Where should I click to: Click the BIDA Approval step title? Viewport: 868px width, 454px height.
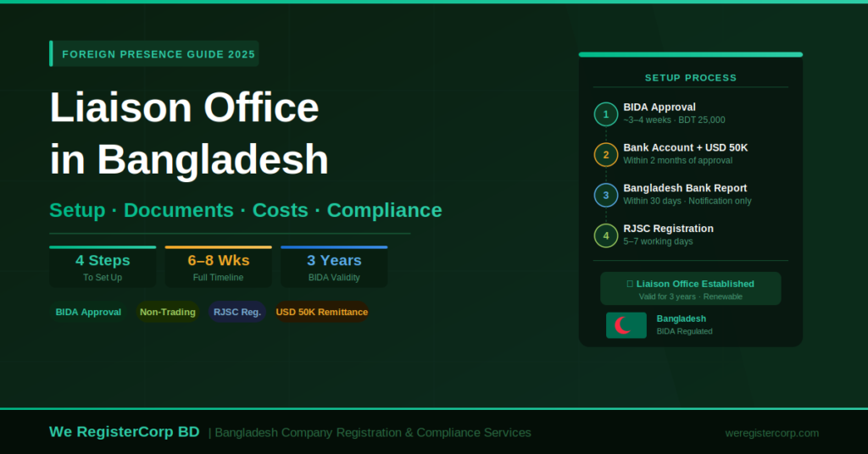659,108
